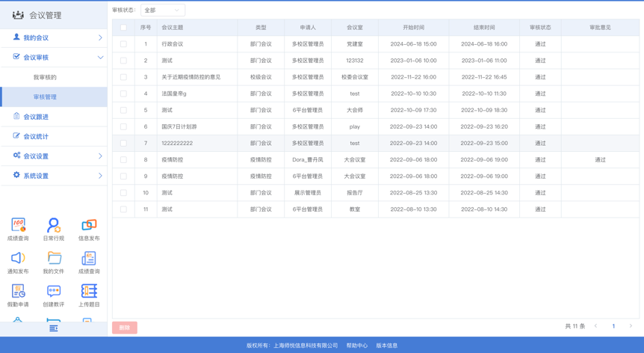Click the applicant cell Dora_曹丹凤
The image size is (644, 353).
308,159
